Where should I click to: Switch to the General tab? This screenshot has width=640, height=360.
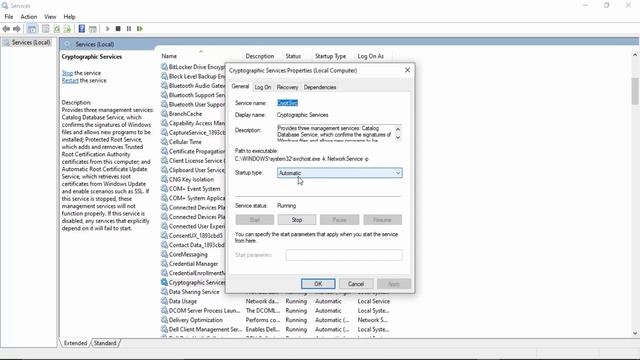pos(240,87)
